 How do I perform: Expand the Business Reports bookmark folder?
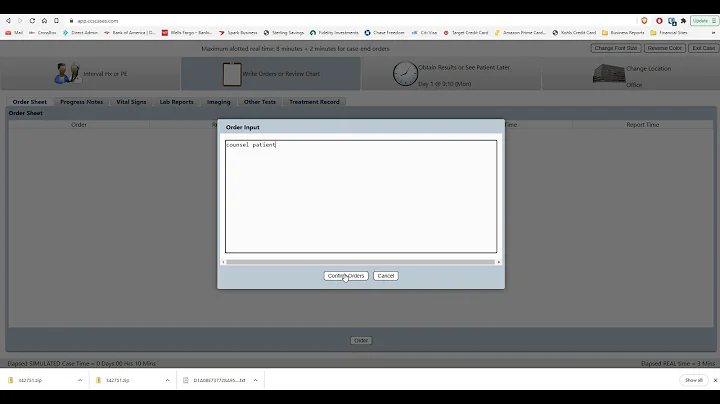(623, 33)
